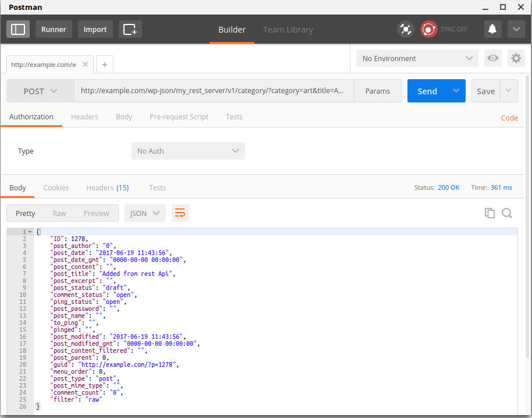Toggle text wrapping in the response viewer
The width and height of the screenshot is (532, 418).
(180, 213)
